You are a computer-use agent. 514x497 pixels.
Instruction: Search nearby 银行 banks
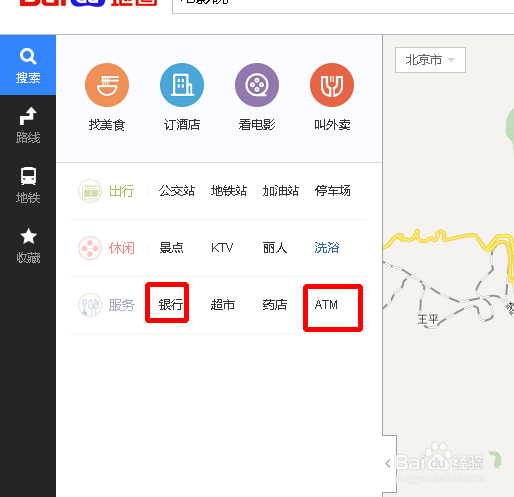click(171, 305)
